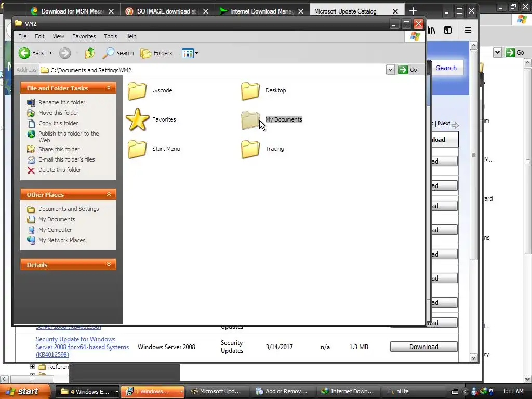This screenshot has height=399, width=532.
Task: Select the .vscode folder icon
Action: [137, 91]
